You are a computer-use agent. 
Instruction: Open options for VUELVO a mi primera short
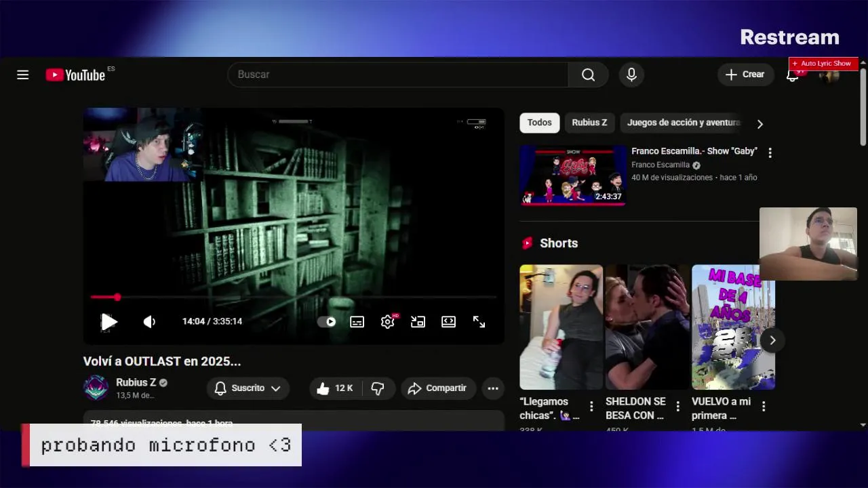point(764,407)
